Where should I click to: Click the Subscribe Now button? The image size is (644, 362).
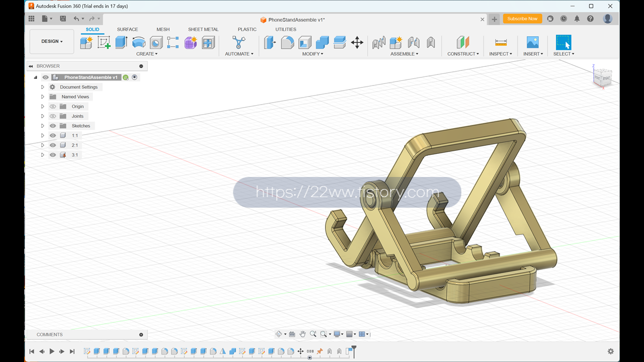(522, 19)
